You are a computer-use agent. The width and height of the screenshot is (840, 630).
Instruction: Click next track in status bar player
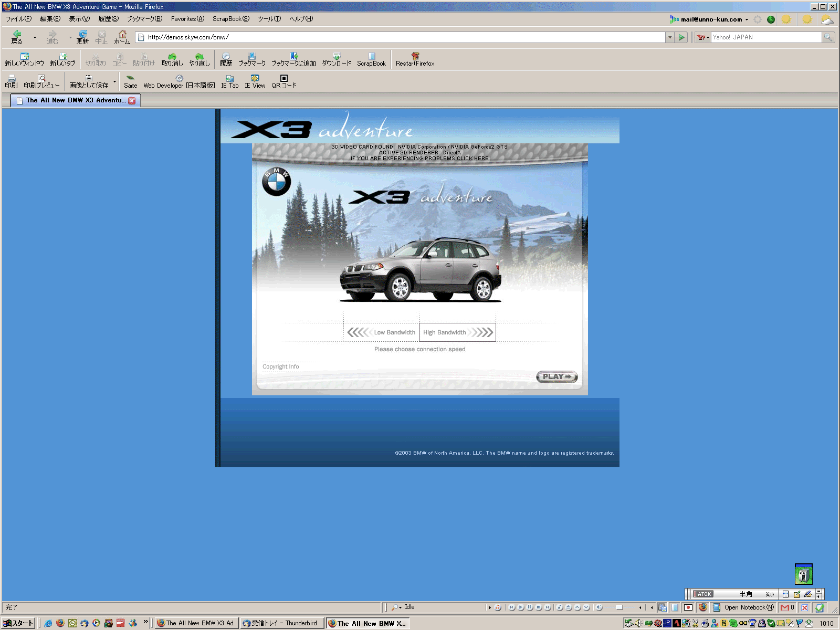(x=548, y=607)
